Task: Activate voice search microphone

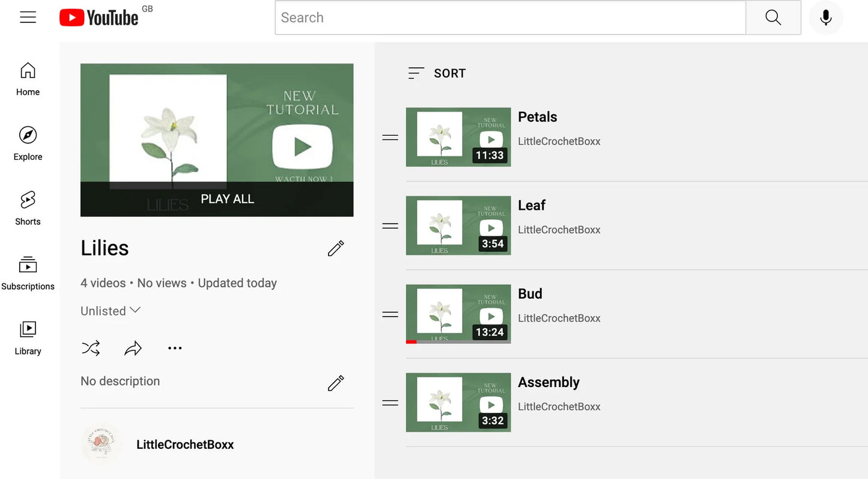Action: [826, 17]
